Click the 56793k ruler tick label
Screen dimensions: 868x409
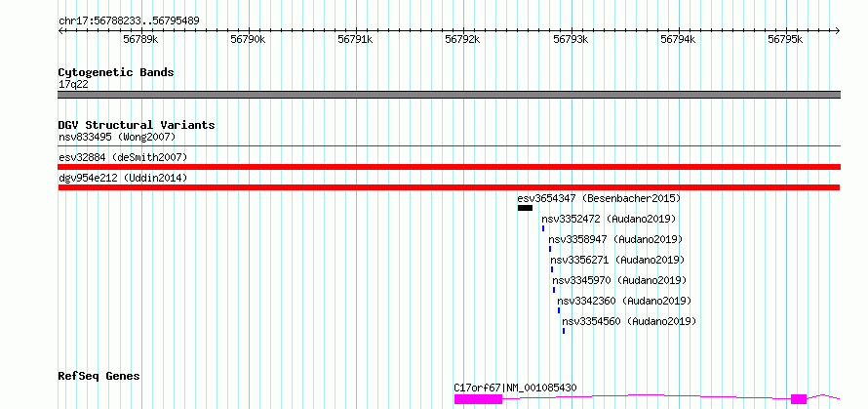point(571,39)
